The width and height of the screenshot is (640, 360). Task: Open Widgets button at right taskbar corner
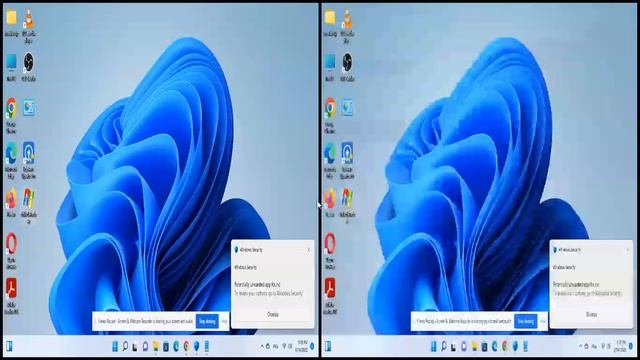pyautogui.click(x=328, y=347)
